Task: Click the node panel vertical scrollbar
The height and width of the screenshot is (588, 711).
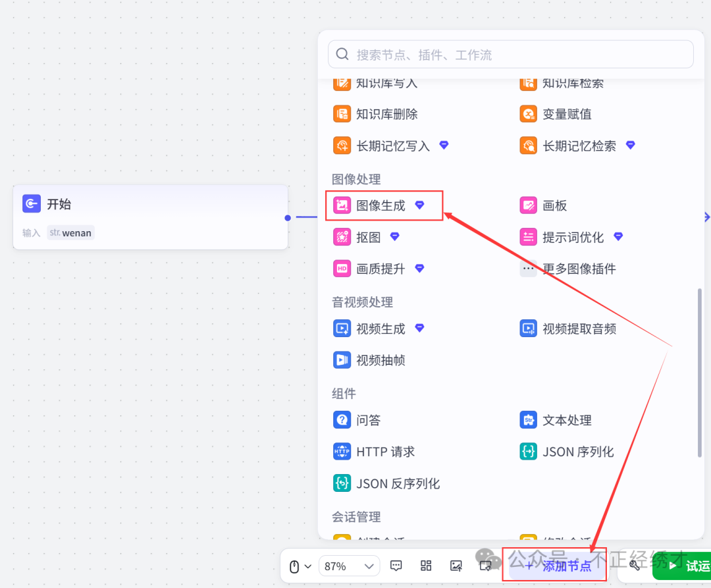Action: [700, 372]
